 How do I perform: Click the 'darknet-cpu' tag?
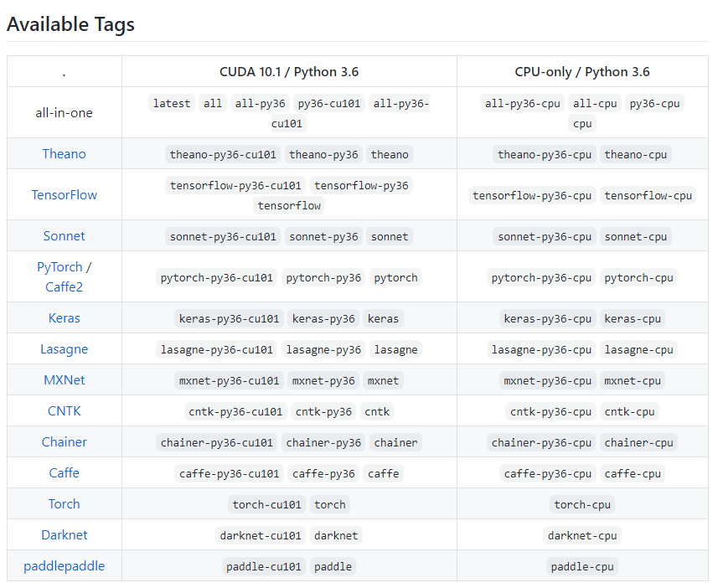(582, 536)
